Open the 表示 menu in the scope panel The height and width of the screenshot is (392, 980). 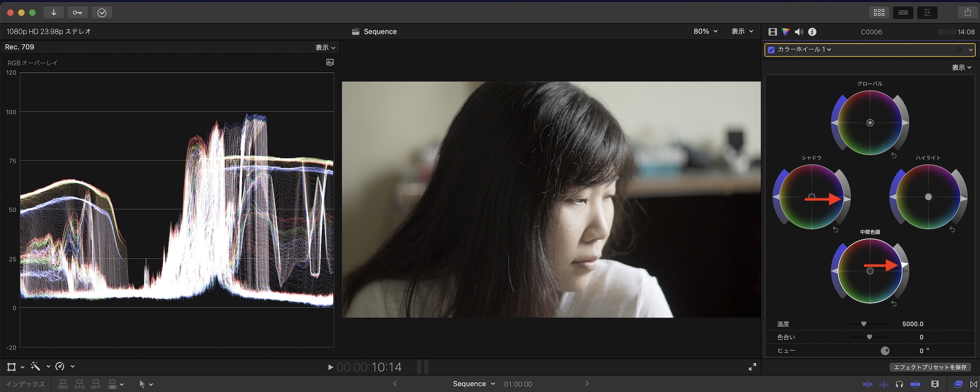pyautogui.click(x=325, y=48)
